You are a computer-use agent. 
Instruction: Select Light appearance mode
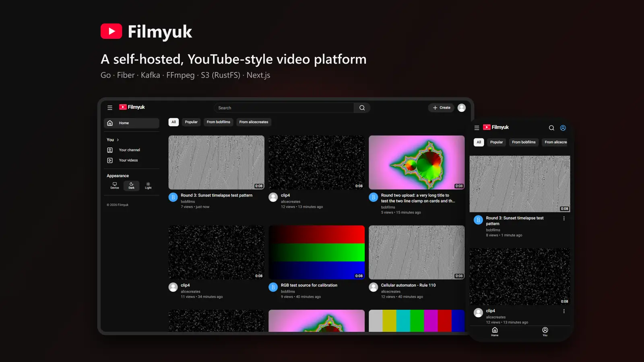point(148,185)
